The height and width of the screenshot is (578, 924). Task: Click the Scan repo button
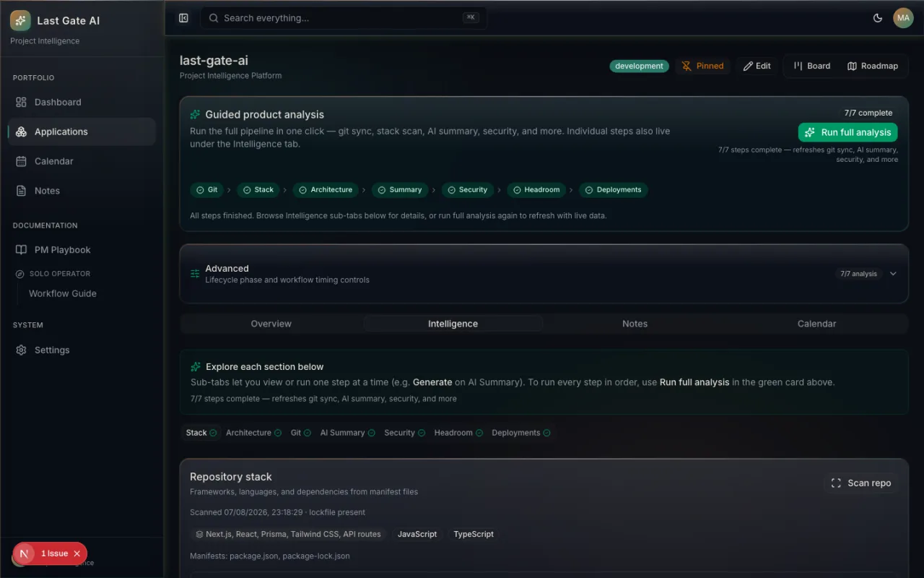(860, 483)
